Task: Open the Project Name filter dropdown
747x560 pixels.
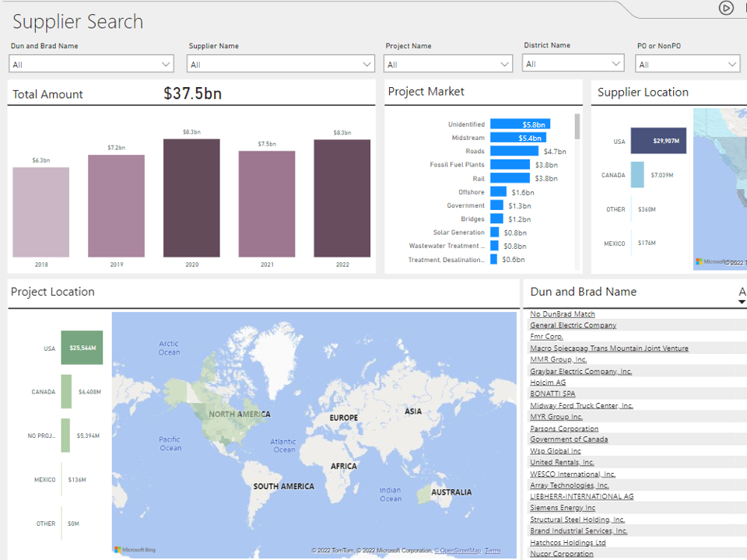Action: pos(448,65)
